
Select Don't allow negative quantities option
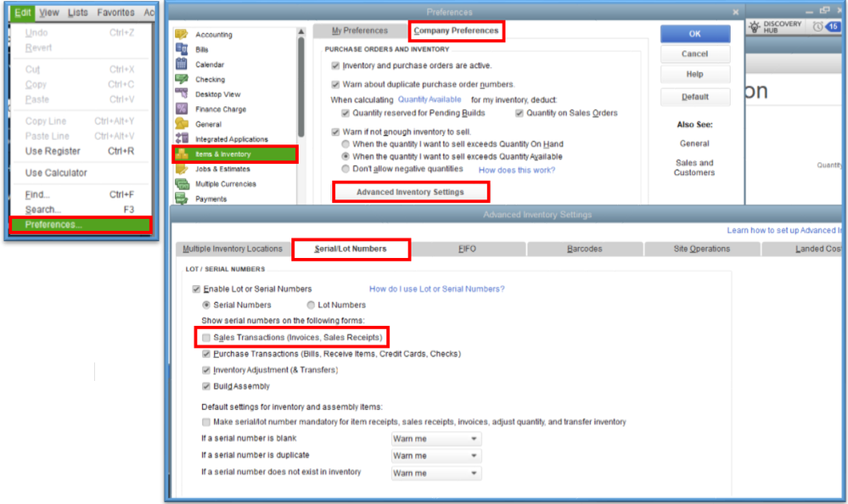coord(345,169)
